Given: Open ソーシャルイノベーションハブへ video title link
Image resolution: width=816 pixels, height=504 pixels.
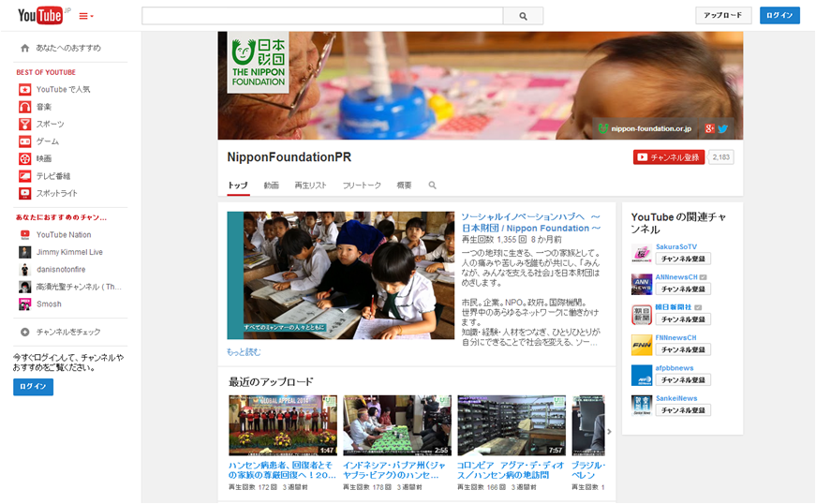Looking at the screenshot, I should pos(531,222).
